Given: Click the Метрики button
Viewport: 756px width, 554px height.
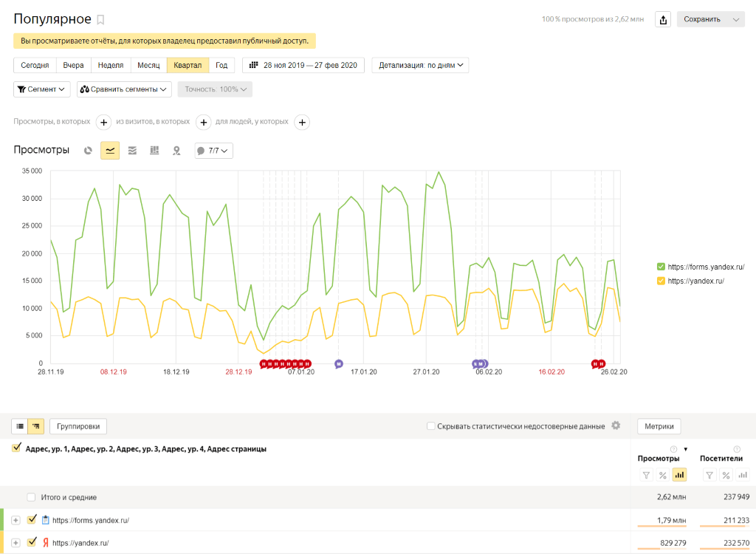Looking at the screenshot, I should point(659,426).
